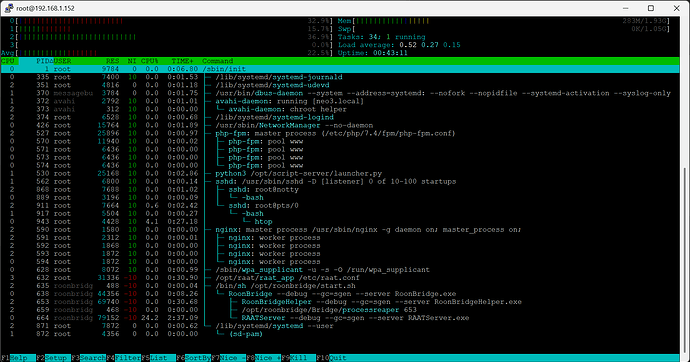Select the dbus-daemon process row
The image size is (690, 362).
click(340, 93)
